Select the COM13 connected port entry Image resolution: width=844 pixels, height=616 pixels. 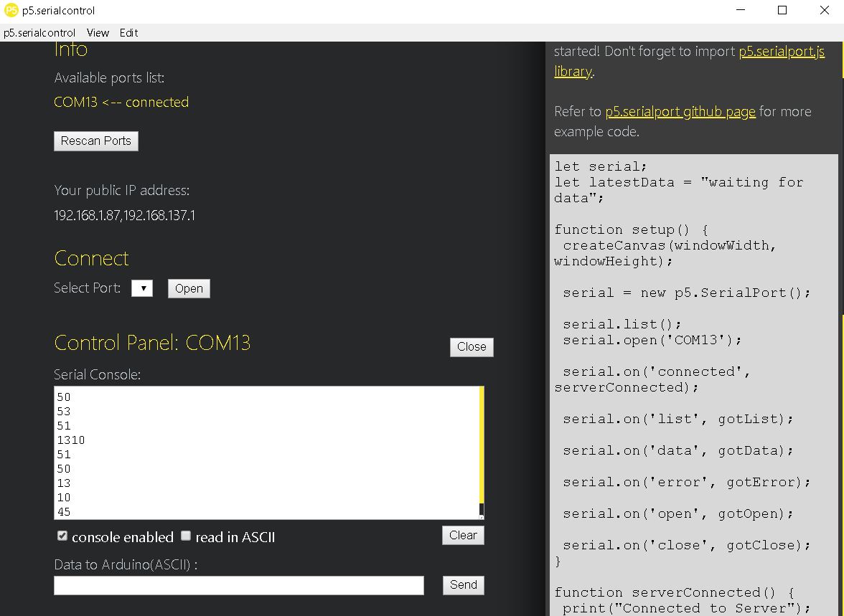tap(121, 102)
